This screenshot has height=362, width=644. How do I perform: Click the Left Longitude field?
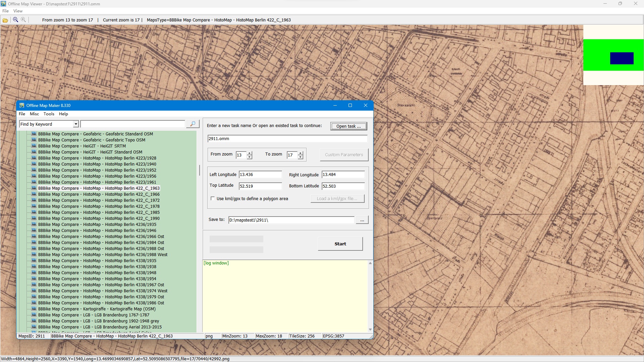(260, 175)
